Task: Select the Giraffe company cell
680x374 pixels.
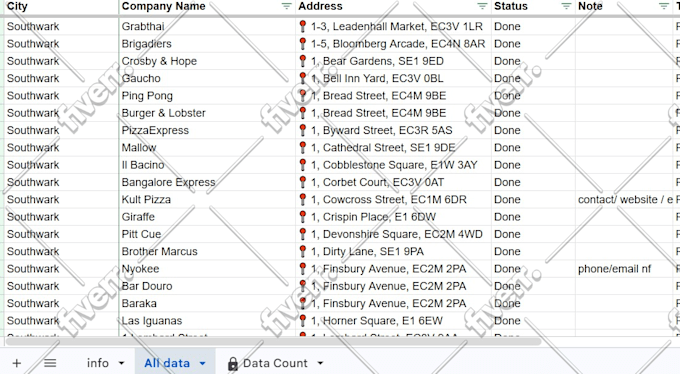Action: point(207,217)
